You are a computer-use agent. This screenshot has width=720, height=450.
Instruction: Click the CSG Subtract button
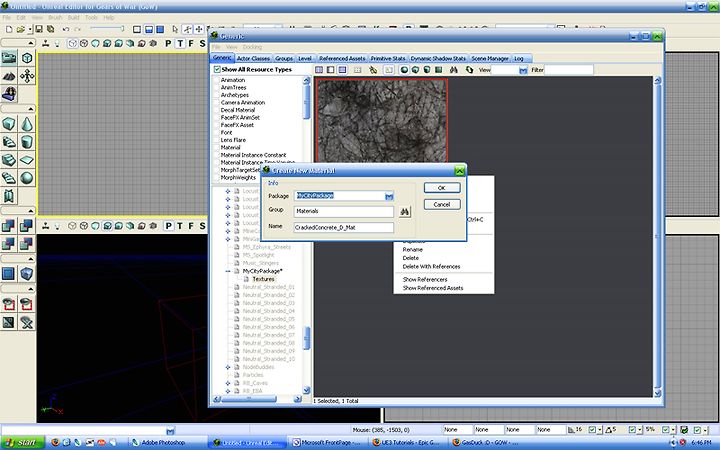point(27,225)
